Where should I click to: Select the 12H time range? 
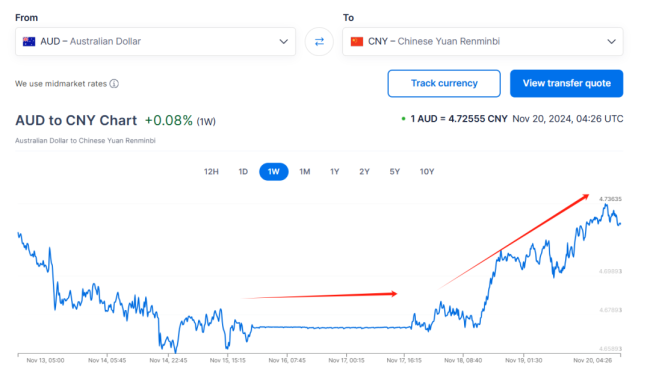(211, 172)
